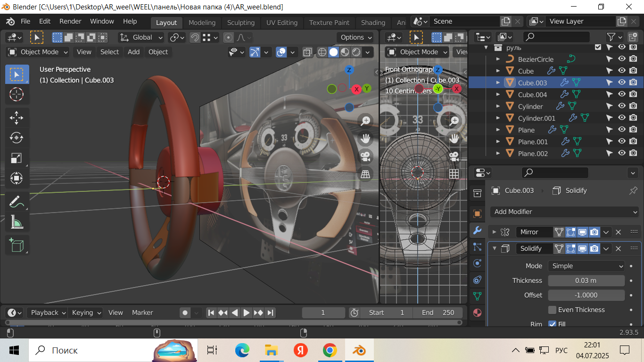Open the Add Modifier dropdown
644x362 pixels.
click(x=565, y=212)
